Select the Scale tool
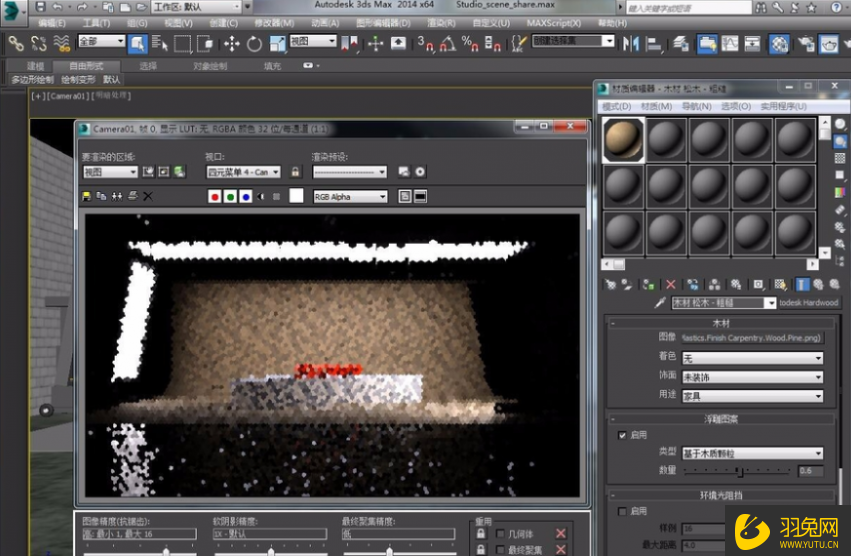The image size is (851, 556). click(277, 43)
